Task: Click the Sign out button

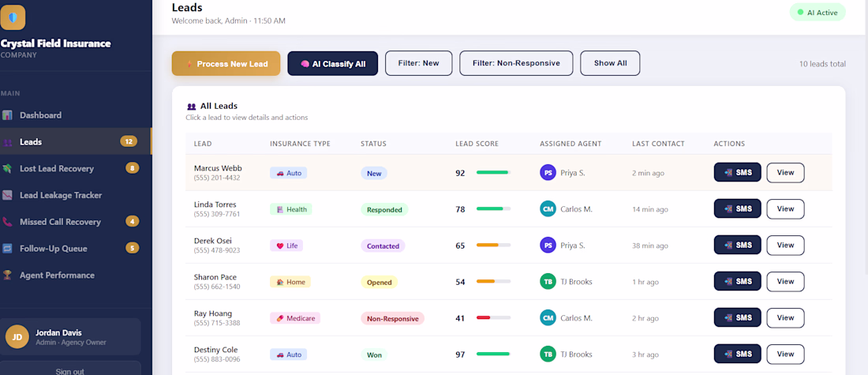Action: (x=69, y=370)
